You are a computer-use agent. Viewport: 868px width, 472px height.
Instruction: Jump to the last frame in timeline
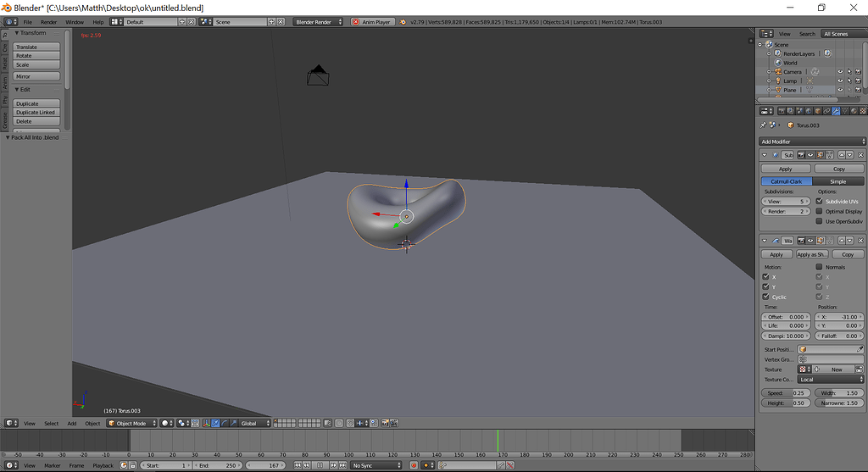click(x=342, y=465)
